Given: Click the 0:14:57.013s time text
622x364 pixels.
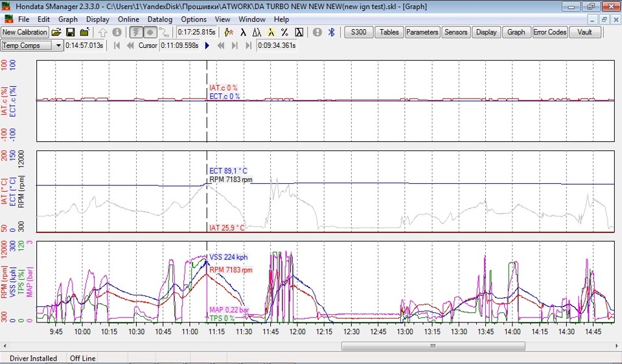Looking at the screenshot, I should click(x=84, y=45).
